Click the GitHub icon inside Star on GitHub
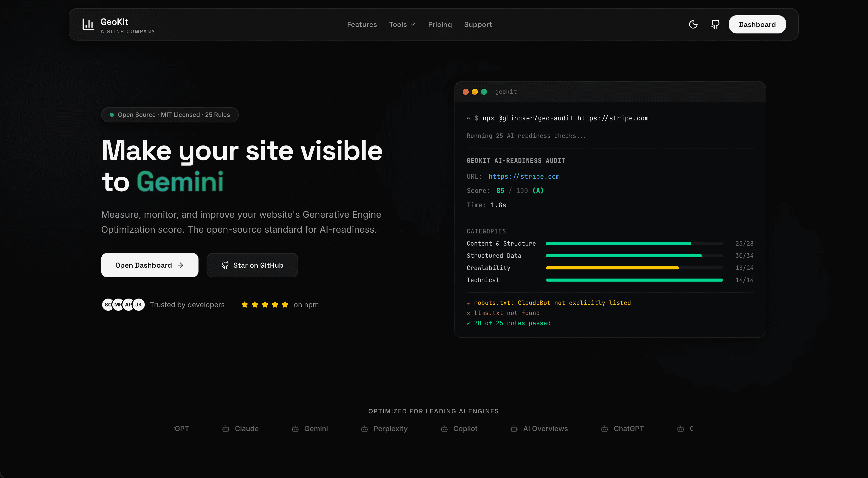868x478 pixels. [x=225, y=265]
